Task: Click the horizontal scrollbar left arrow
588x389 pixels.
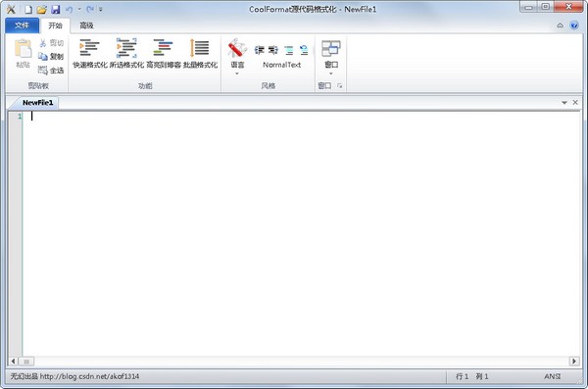Action: pos(13,362)
